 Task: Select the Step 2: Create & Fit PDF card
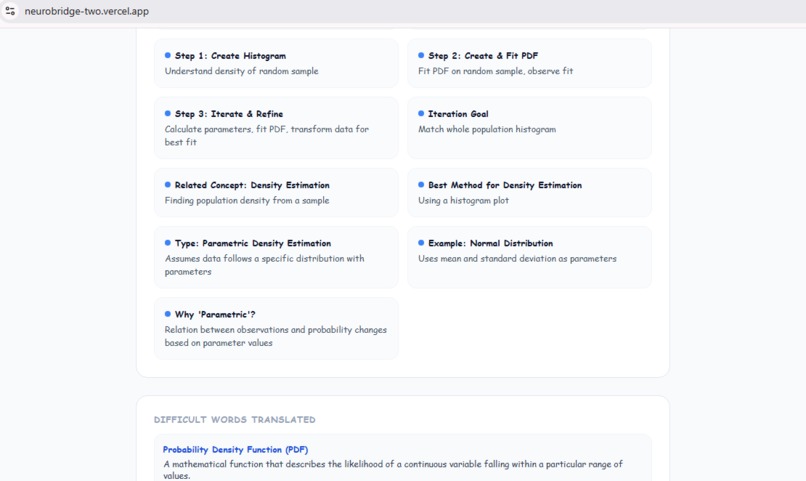pyautogui.click(x=529, y=63)
